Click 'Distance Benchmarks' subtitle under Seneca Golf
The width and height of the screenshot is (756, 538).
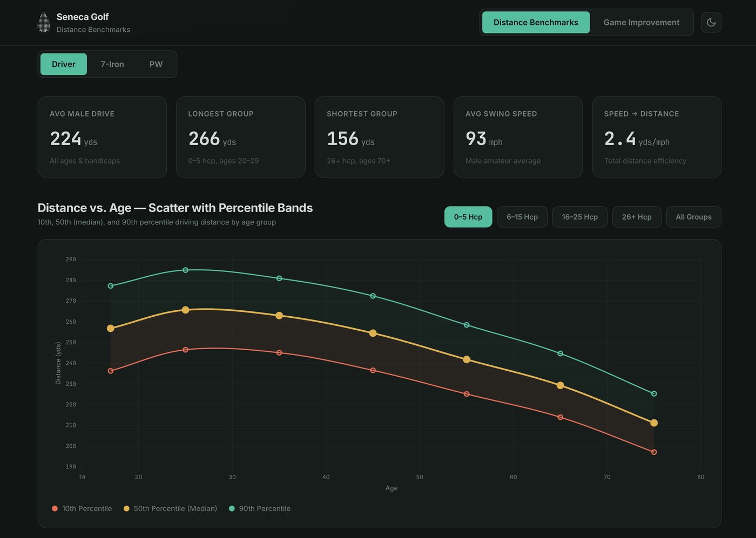tap(93, 30)
